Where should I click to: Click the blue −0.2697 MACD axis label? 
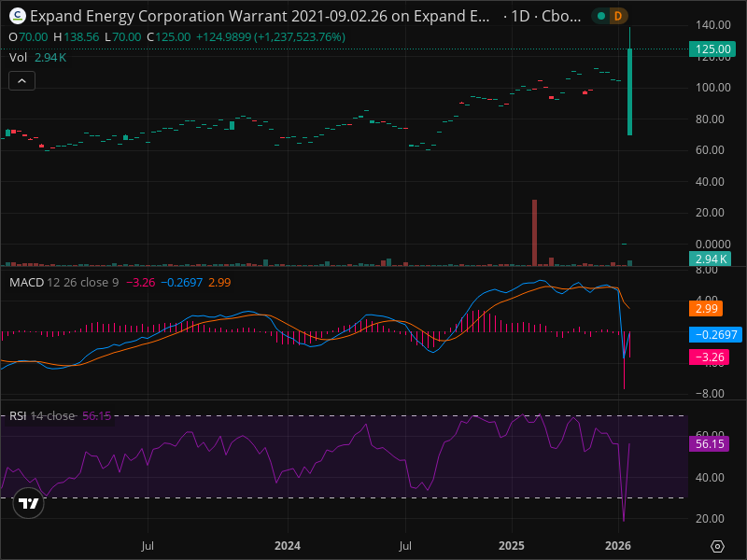click(x=715, y=335)
